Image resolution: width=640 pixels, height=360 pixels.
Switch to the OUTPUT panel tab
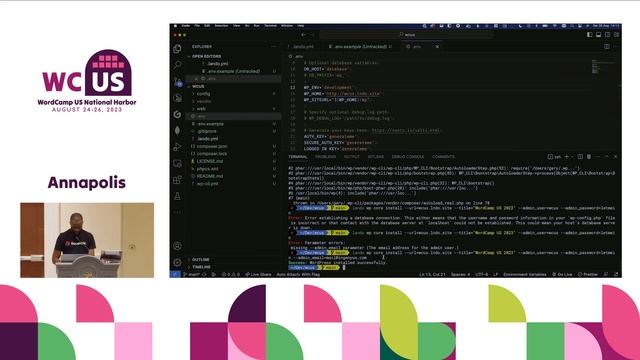351,157
